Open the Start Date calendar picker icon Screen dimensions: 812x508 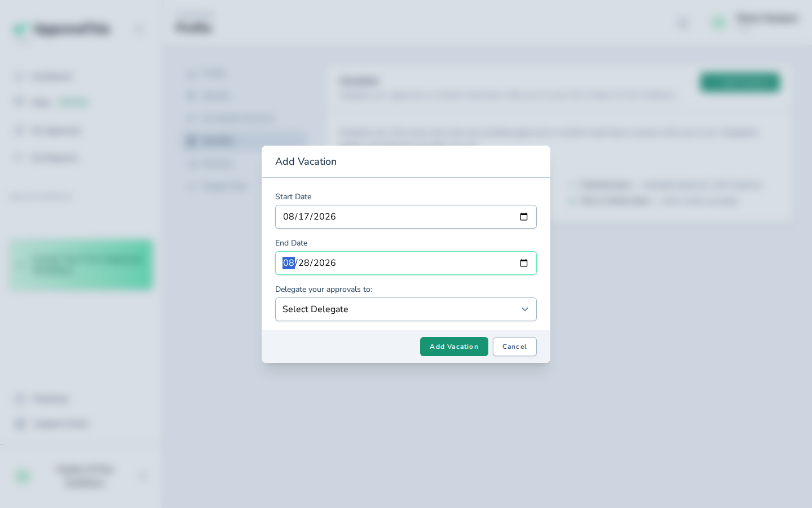(x=524, y=217)
